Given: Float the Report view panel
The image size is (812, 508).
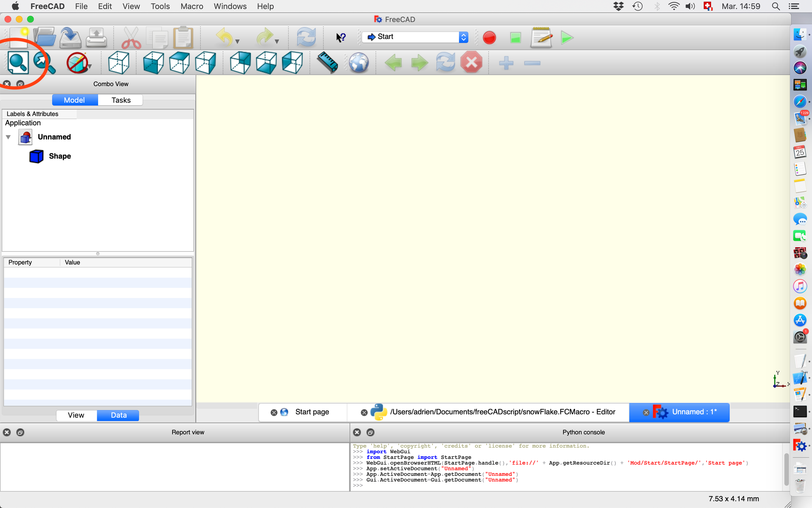Looking at the screenshot, I should (20, 432).
